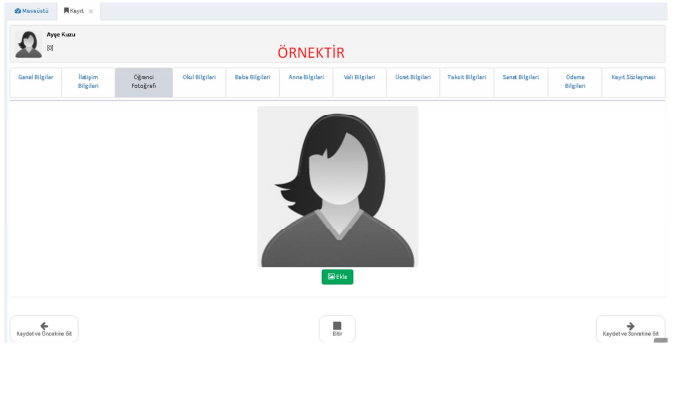Click the small Ayşe Kuzu avatar thumbnail
Image resolution: width=692 pixels, height=398 pixels.
click(28, 44)
